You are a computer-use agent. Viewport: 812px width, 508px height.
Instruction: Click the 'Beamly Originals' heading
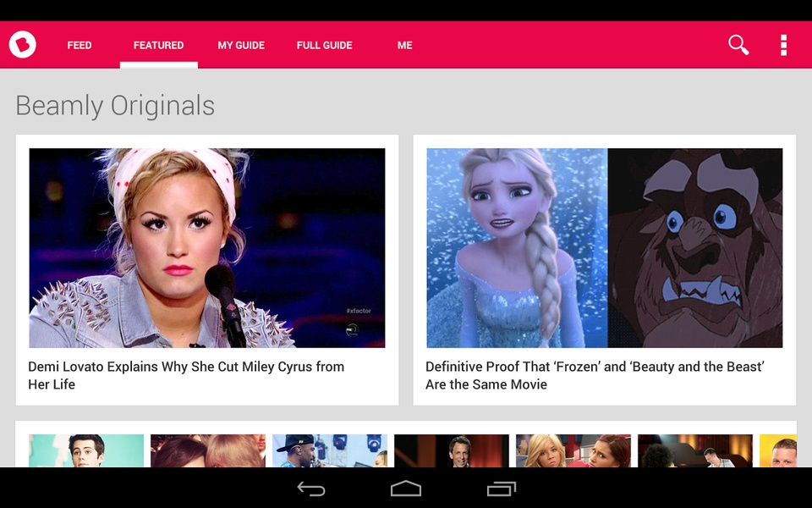[115, 106]
